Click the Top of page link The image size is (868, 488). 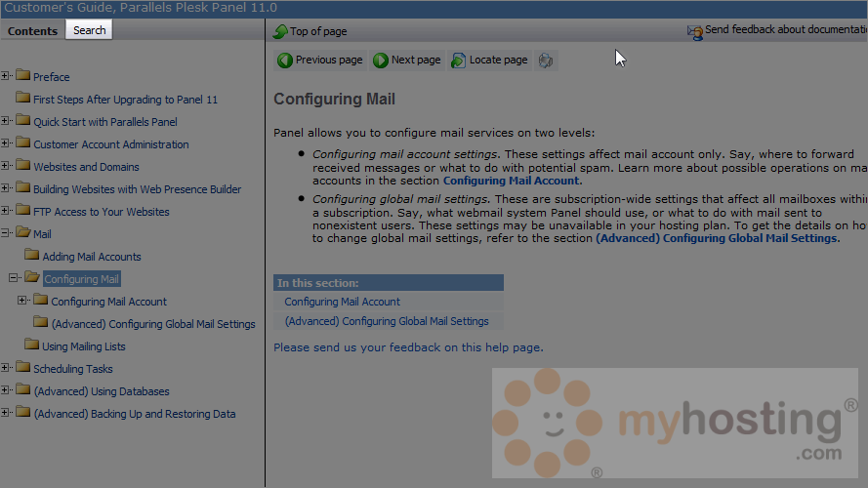pyautogui.click(x=318, y=31)
